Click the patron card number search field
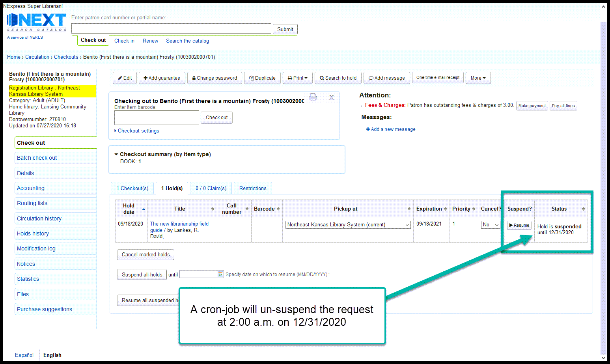This screenshot has width=610, height=364. pos(171,28)
